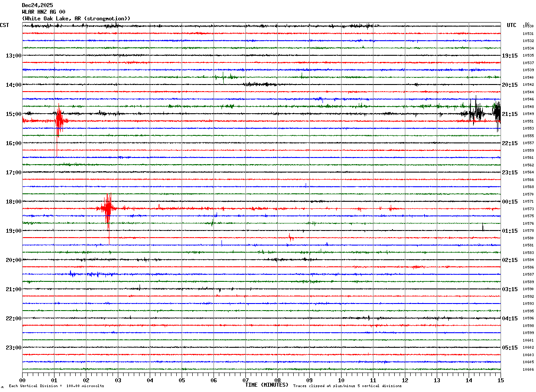Click the Traces clipped footnote text
Image resolution: width=536 pixels, height=392 pixels.
tap(347, 386)
